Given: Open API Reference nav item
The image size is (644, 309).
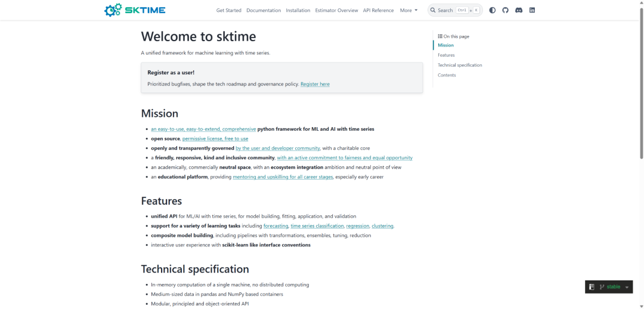Looking at the screenshot, I should (378, 10).
